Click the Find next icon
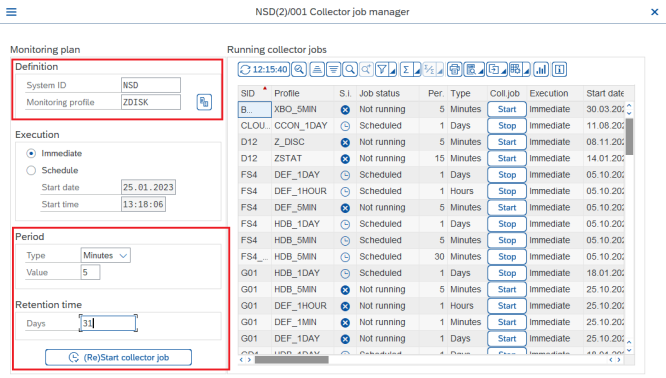Screen dimensions: 666x378 click(366, 69)
